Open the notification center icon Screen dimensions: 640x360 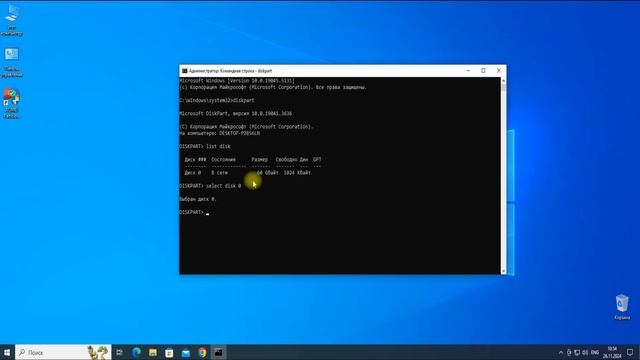tap(630, 352)
